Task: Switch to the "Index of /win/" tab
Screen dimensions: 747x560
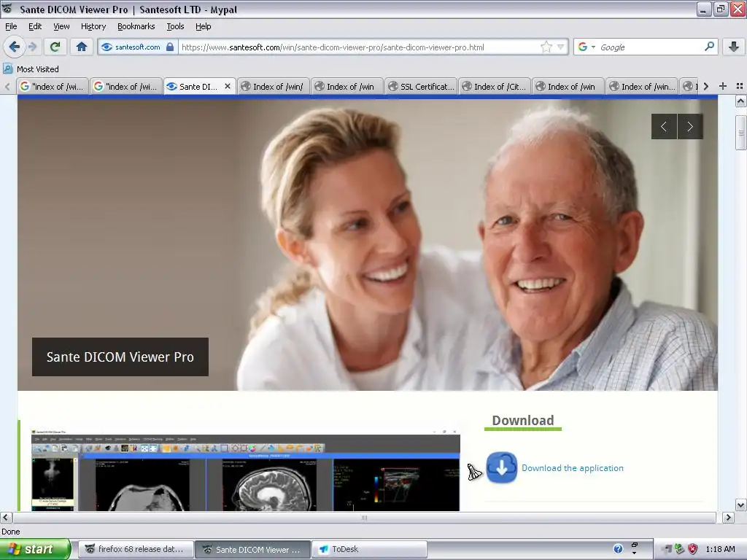Action: (x=273, y=86)
